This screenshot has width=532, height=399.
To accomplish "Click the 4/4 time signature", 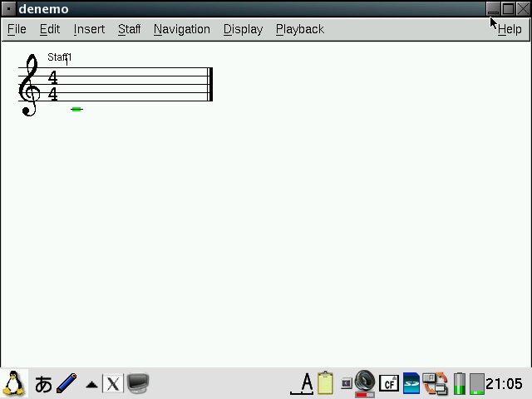I will [x=53, y=86].
